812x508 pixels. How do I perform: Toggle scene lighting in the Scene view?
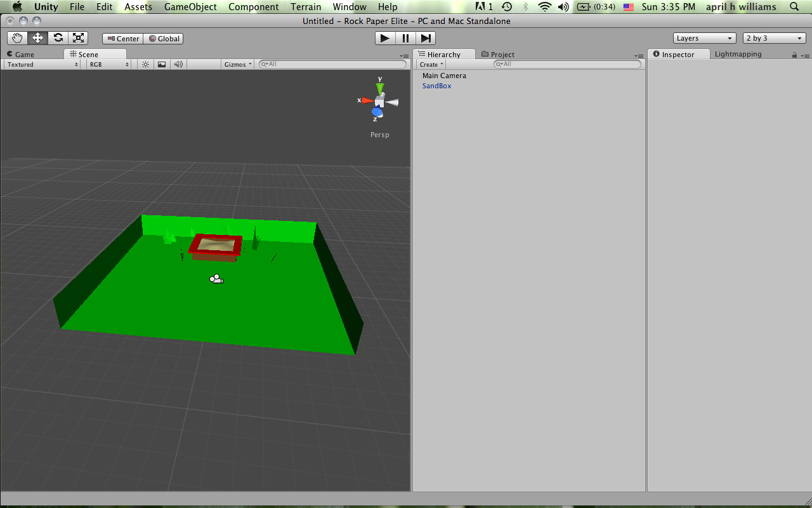[x=145, y=64]
